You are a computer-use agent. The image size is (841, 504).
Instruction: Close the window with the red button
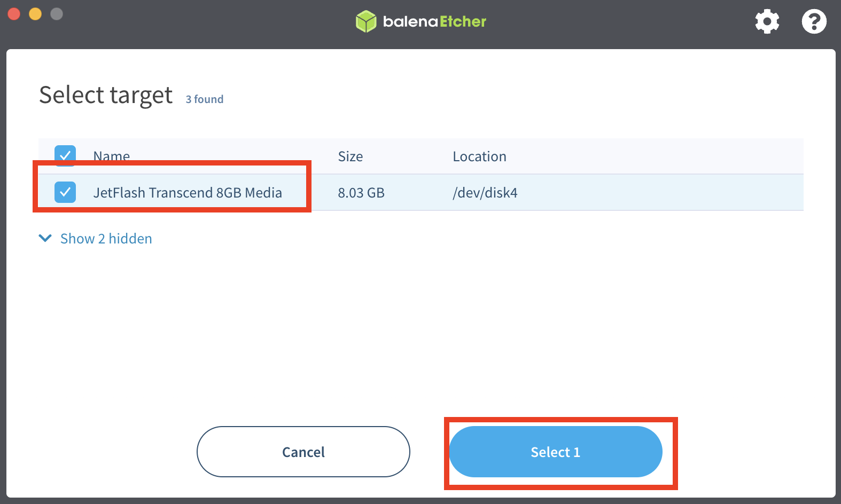pos(14,14)
